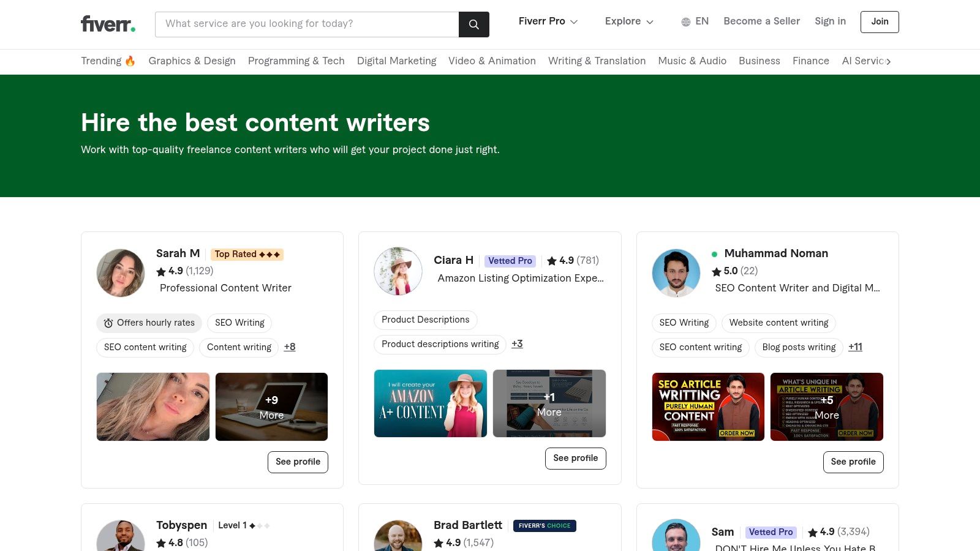Open the Become a Seller link
This screenshot has width=980, height=551.
click(x=761, y=21)
